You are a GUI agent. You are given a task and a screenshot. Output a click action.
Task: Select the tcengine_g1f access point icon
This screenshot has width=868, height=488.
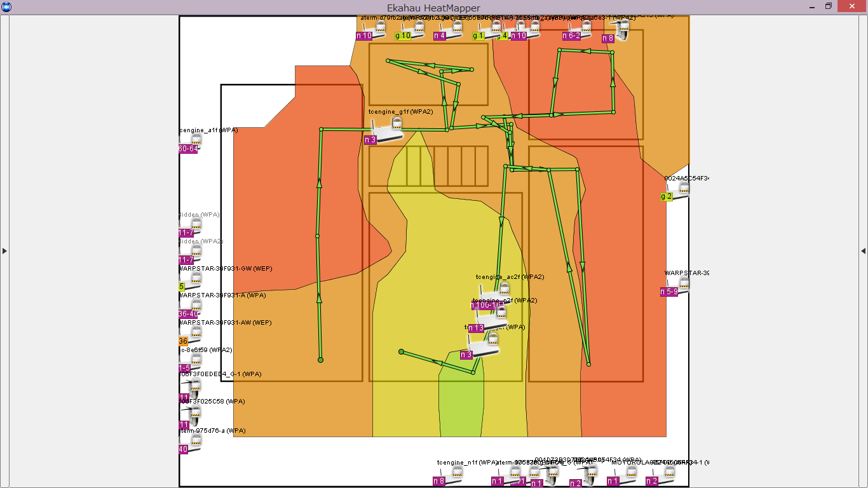389,129
